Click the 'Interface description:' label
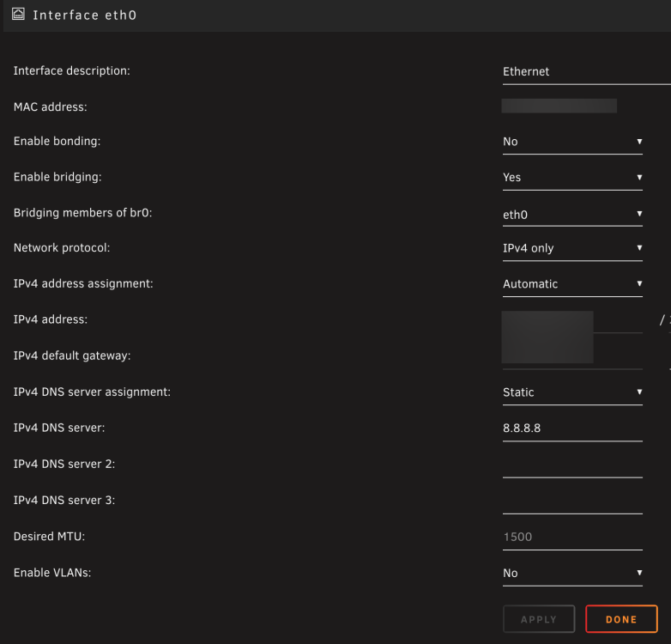The image size is (671, 644). 71,71
